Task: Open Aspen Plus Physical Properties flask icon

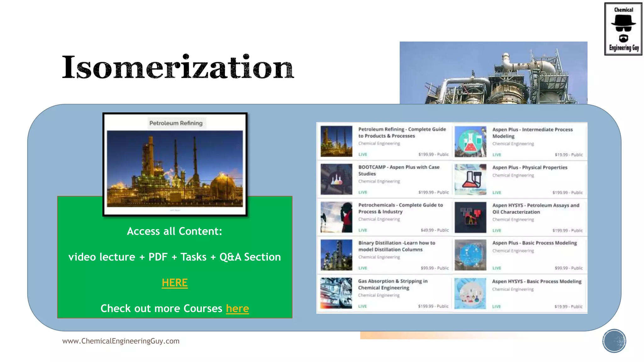Action: (x=470, y=179)
